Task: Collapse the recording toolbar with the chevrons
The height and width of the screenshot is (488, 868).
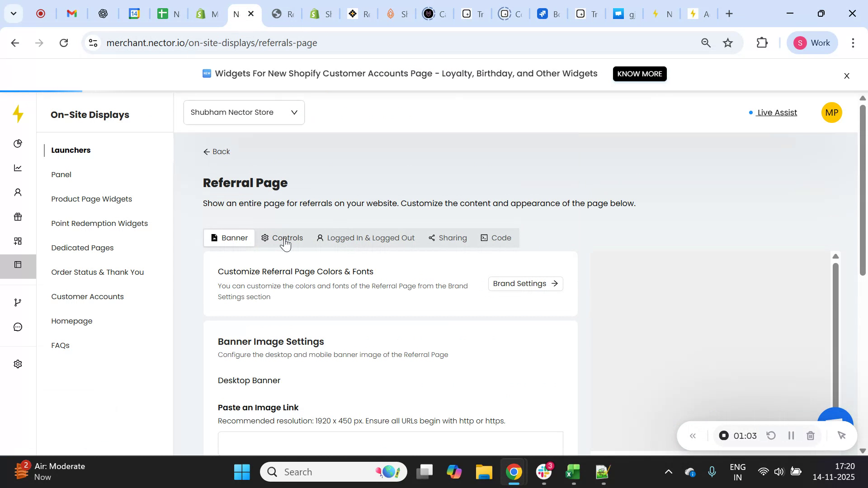Action: point(693,436)
